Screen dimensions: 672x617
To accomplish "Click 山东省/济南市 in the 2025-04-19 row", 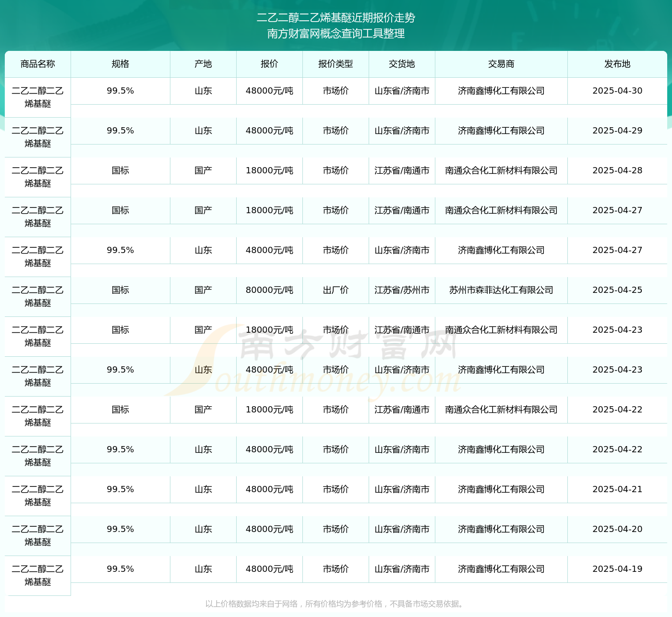I will [x=402, y=569].
